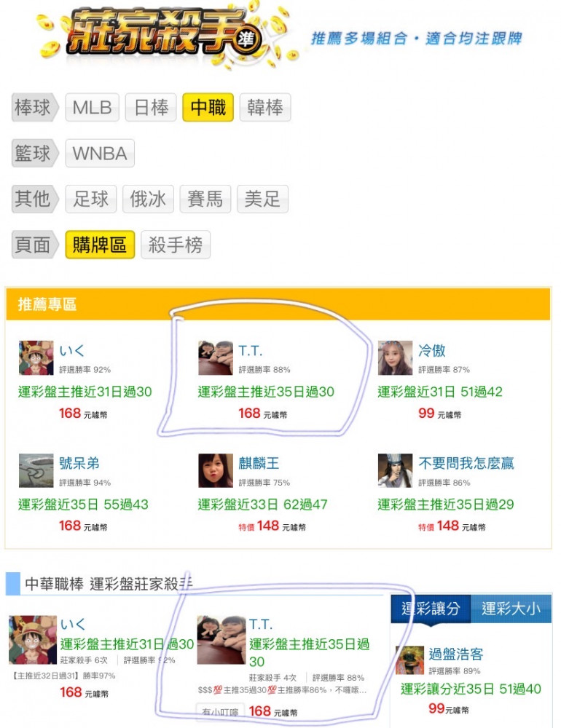Viewport: 561px width, 728px height.
Task: Select the 韓棒 filter
Action: tap(265, 108)
